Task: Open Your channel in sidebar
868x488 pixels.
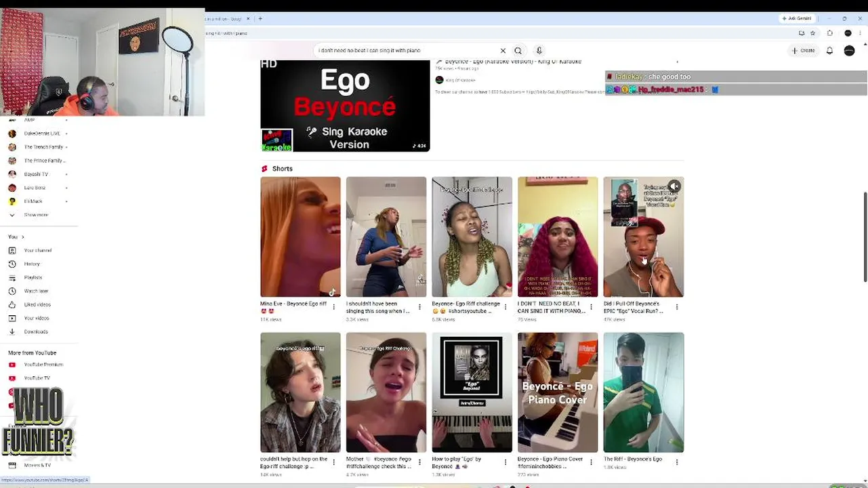Action: point(38,250)
